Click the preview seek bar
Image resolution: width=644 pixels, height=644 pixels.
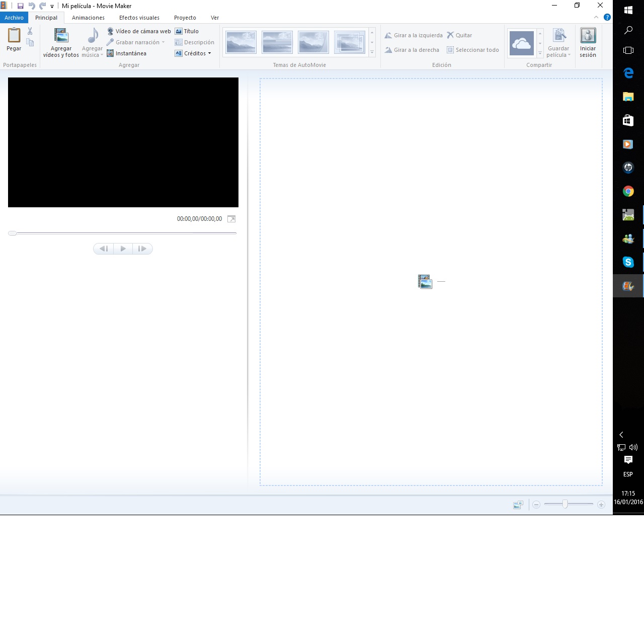pos(122,233)
